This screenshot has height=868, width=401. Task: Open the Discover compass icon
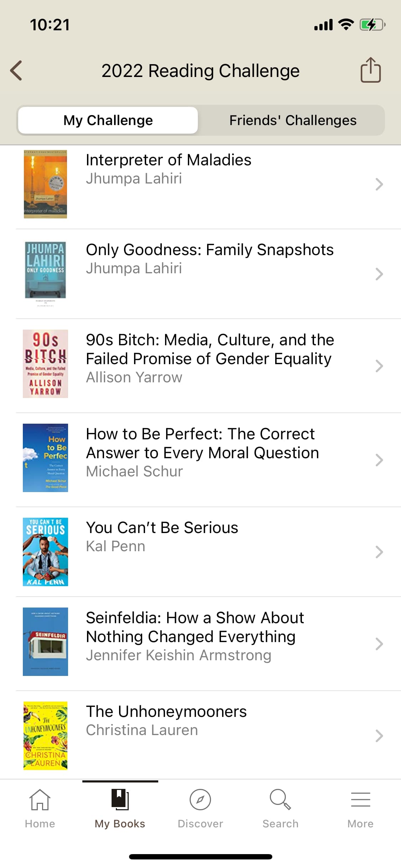(x=200, y=800)
